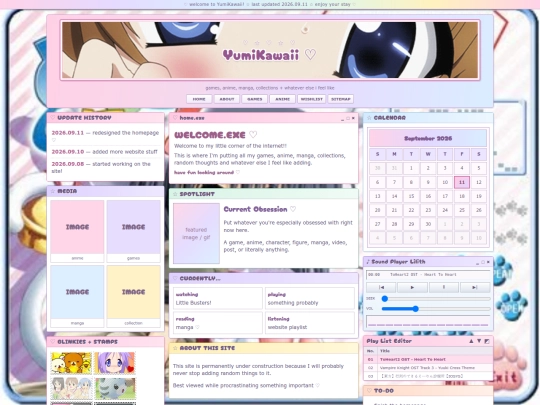The height and width of the screenshot is (405, 540).
Task: Click the playing something probably card
Action: [310, 299]
